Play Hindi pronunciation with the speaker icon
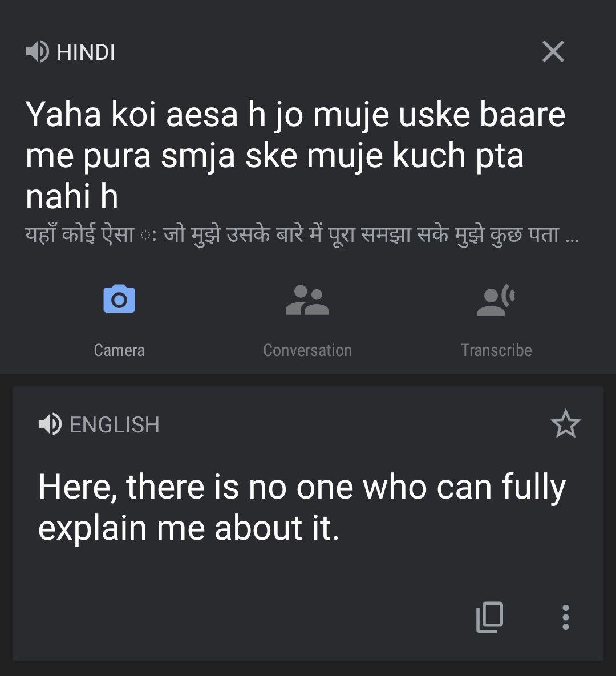 click(x=37, y=52)
